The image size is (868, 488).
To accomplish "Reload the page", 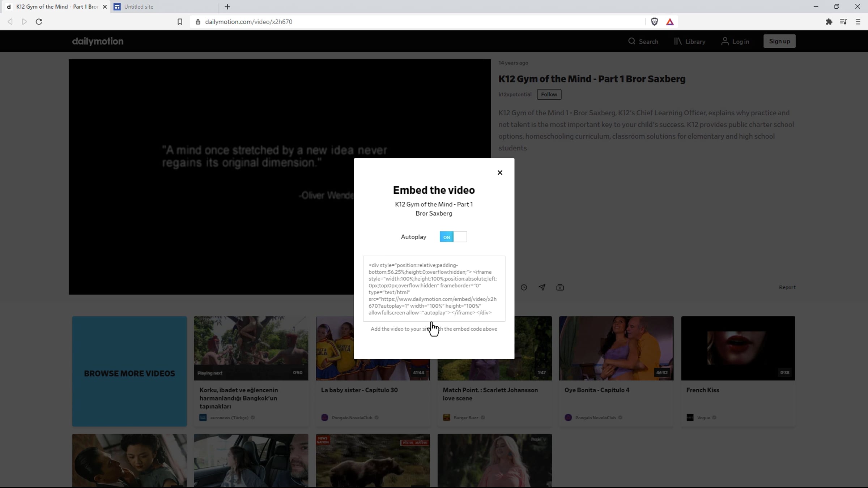I will coord(39,22).
